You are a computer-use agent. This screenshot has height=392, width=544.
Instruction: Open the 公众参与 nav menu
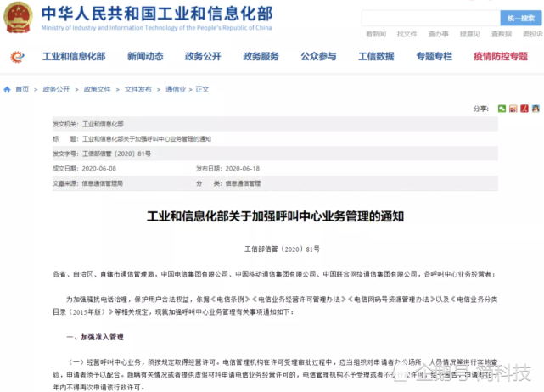[318, 57]
